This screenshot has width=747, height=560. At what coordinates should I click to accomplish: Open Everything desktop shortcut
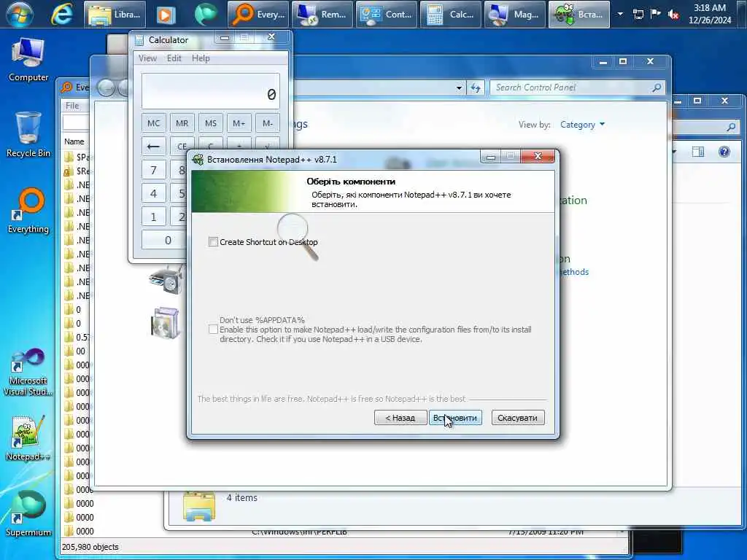(28, 211)
